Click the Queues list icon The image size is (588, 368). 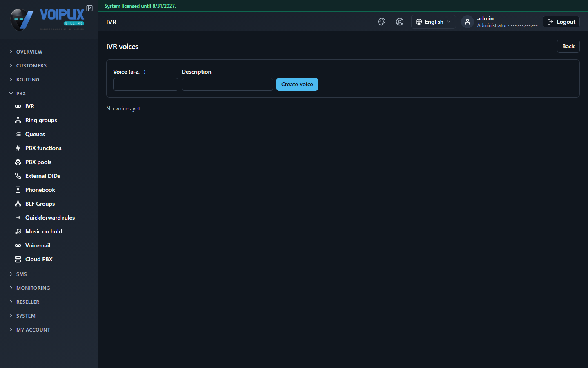(18, 134)
